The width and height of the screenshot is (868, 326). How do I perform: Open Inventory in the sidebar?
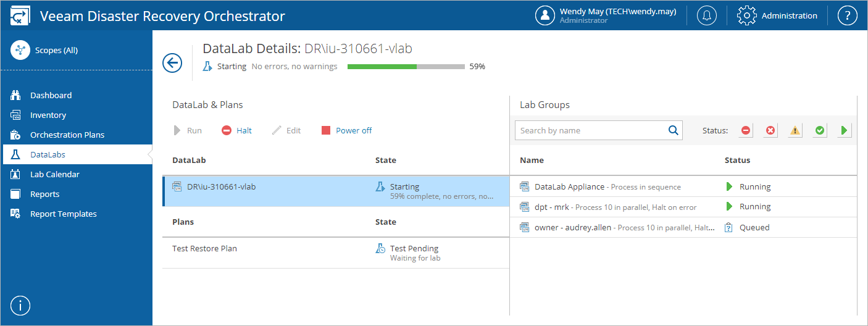76,115
